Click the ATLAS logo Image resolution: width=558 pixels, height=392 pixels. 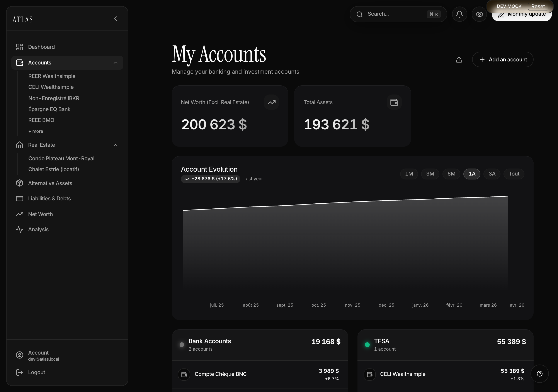(23, 19)
